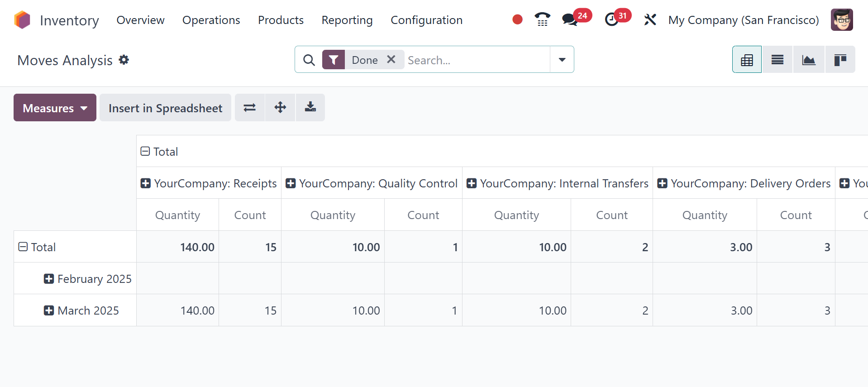Open the Measures dropdown
The width and height of the screenshot is (868, 387).
click(55, 108)
